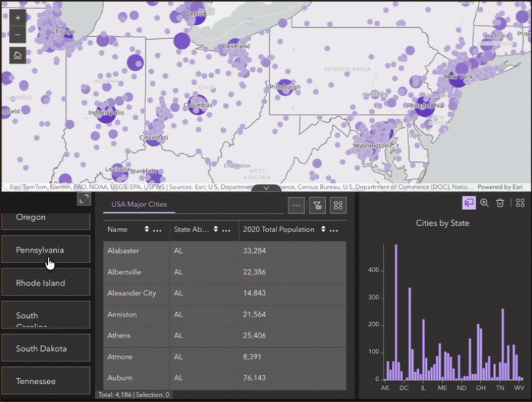Activate chart selection mode tool

click(x=468, y=203)
